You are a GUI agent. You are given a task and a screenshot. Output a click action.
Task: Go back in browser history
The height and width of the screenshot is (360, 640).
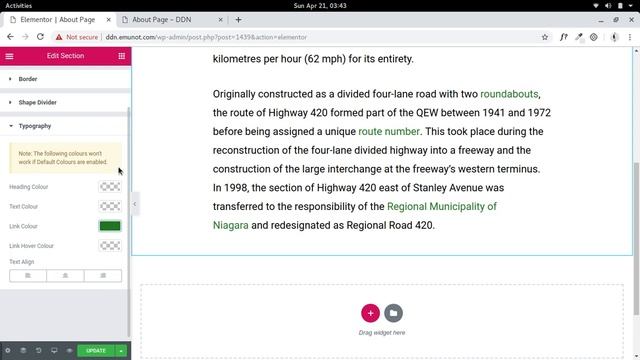point(10,37)
